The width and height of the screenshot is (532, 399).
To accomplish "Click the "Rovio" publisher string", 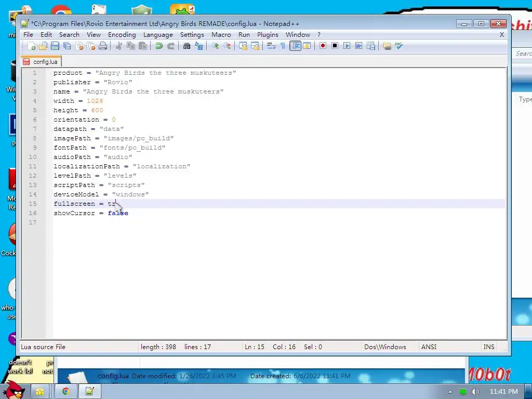I will [x=118, y=82].
